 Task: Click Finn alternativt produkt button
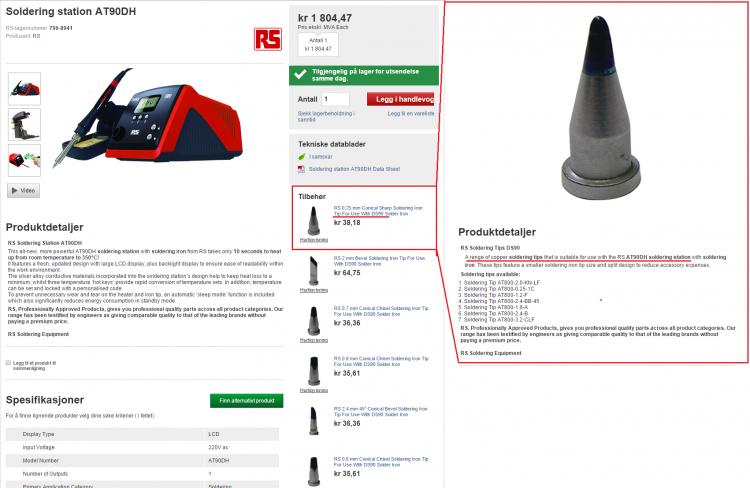tap(246, 400)
